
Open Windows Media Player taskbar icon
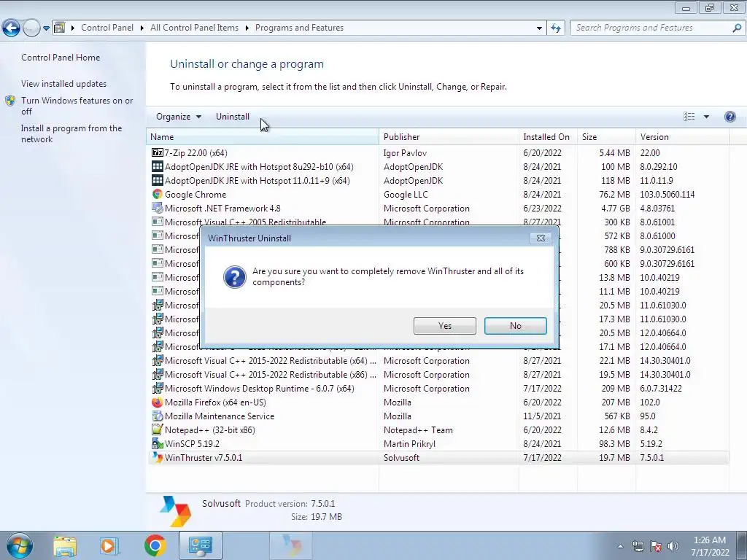tap(109, 546)
